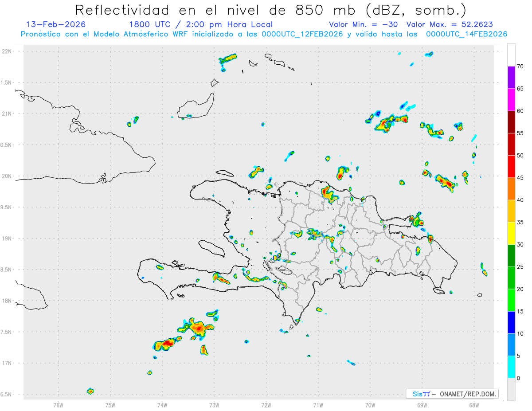Click the colorbar label "70"
Screen dimensions: 532x411
point(520,67)
